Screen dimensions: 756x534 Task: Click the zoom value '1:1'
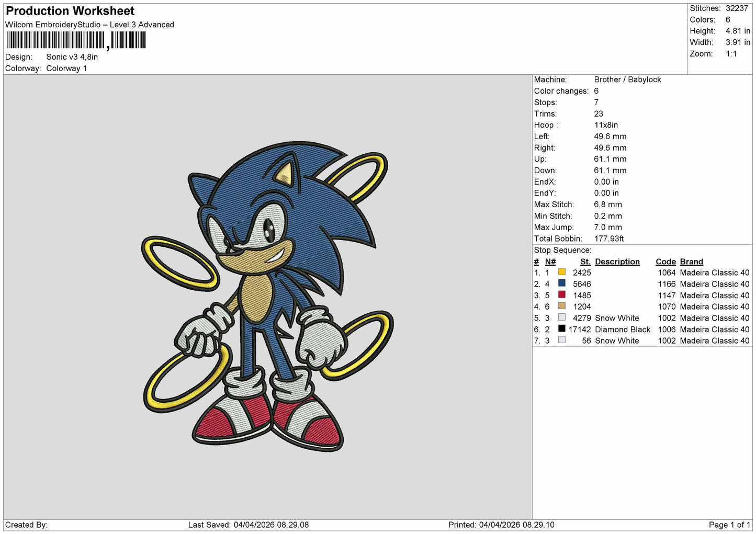point(731,54)
